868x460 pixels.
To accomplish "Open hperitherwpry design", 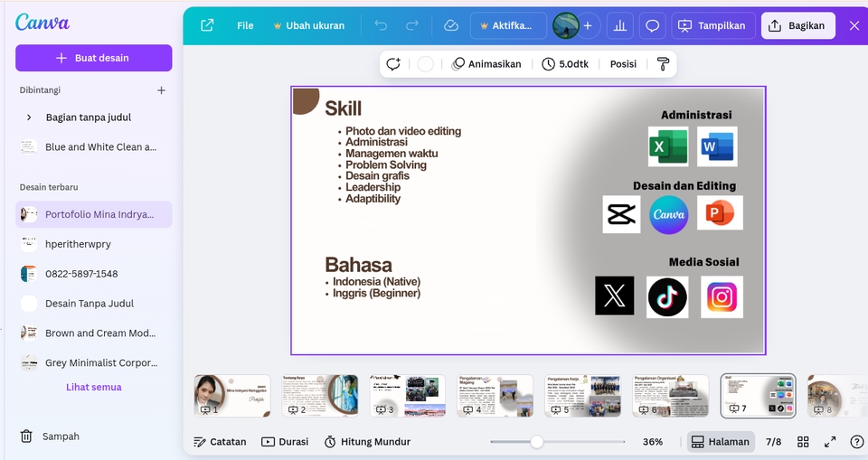I will pos(93,244).
